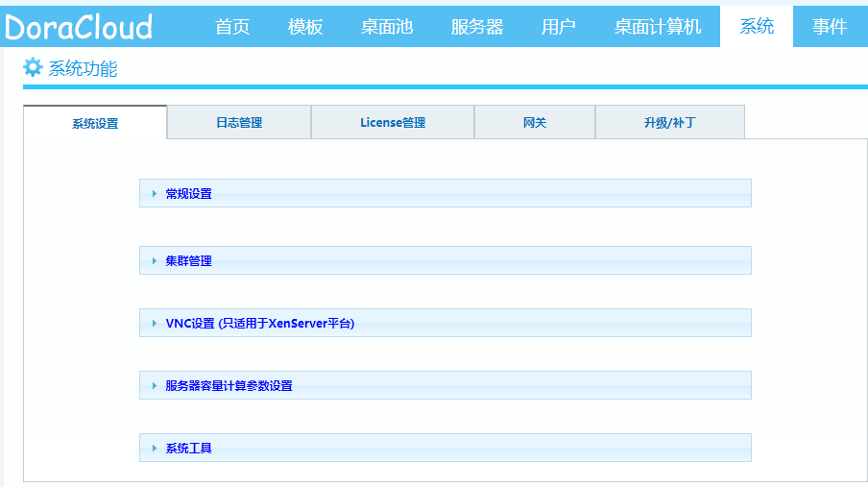
Task: Click the 常规设置 header text
Action: pyautogui.click(x=189, y=193)
